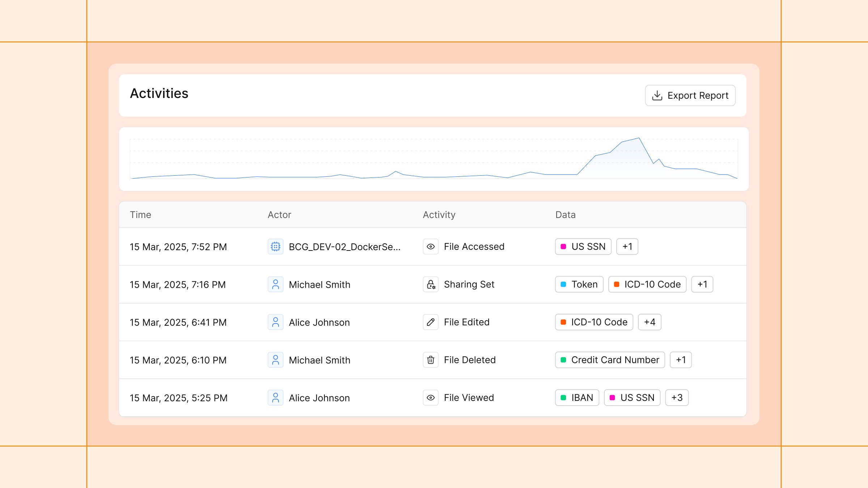The height and width of the screenshot is (488, 868).
Task: Select the US SSN tag in the File Viewed row
Action: coord(632,398)
